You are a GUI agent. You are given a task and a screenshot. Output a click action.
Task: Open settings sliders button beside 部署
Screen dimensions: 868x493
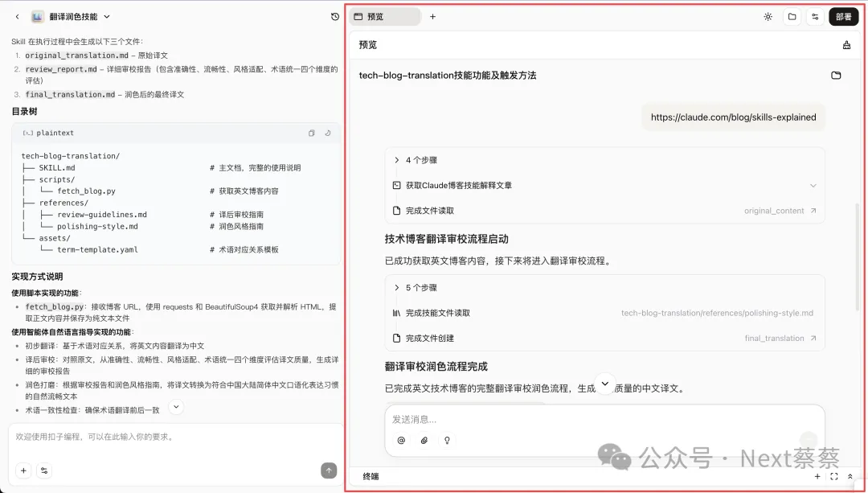815,17
